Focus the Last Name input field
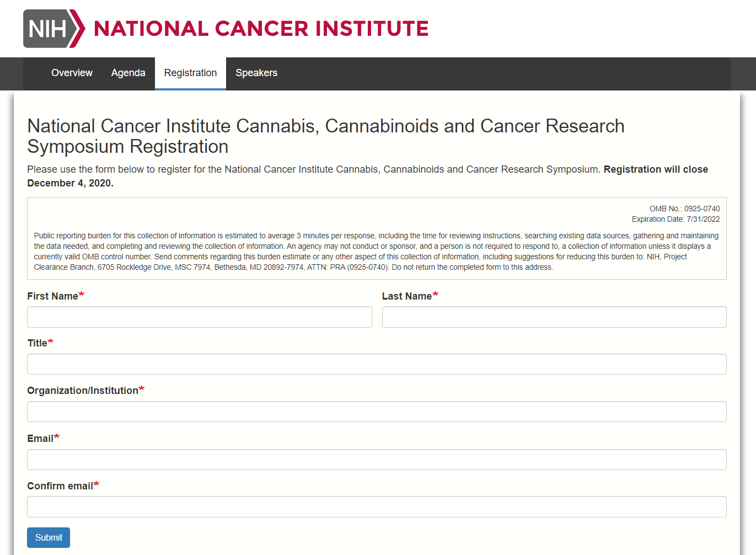Image resolution: width=756 pixels, height=555 pixels. 554,317
